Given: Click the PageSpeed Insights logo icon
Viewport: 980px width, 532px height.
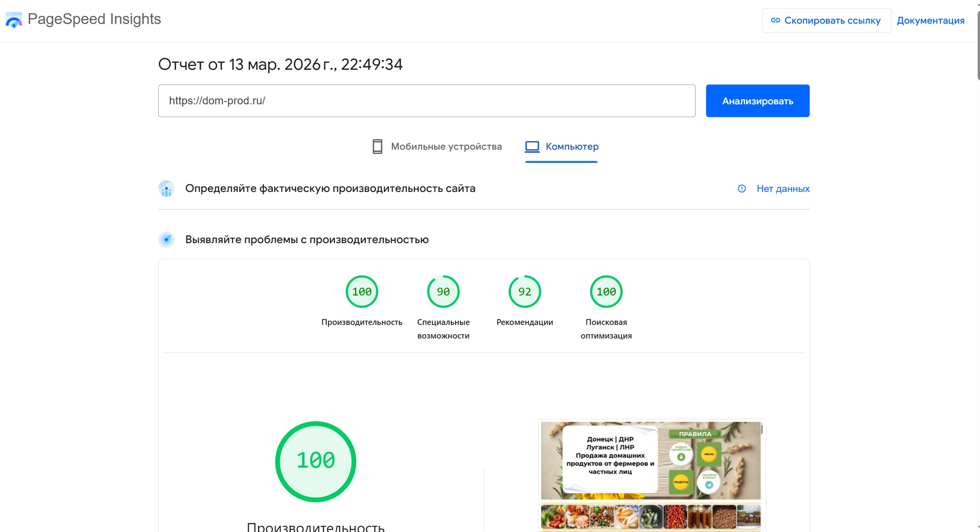Looking at the screenshot, I should coord(14,20).
